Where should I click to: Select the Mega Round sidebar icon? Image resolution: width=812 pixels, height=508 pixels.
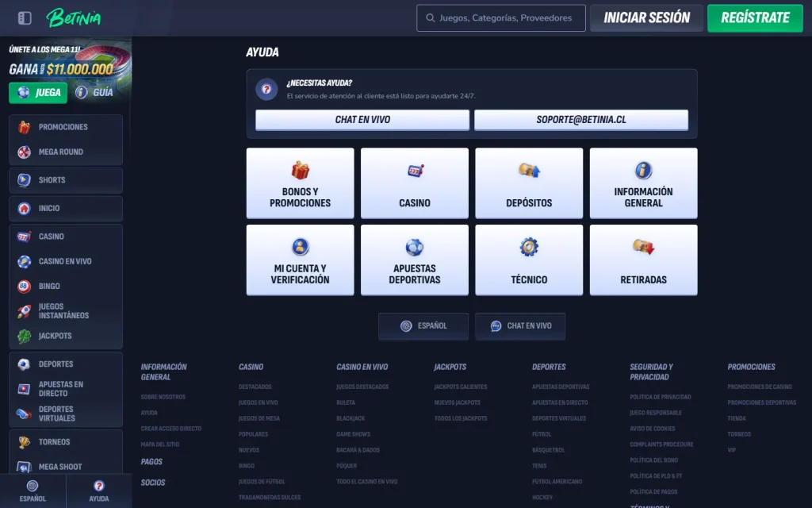click(x=24, y=152)
